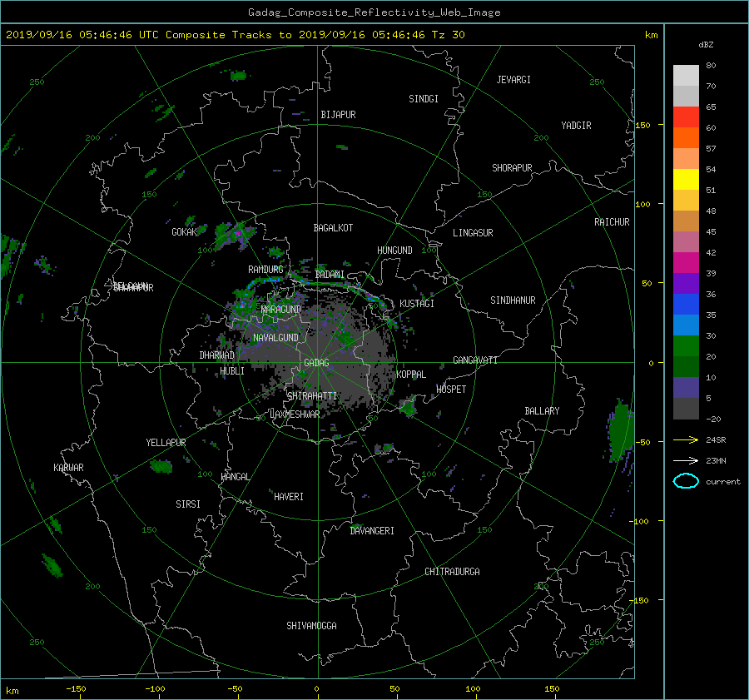Select the SHORAPUR label

pyautogui.click(x=512, y=167)
